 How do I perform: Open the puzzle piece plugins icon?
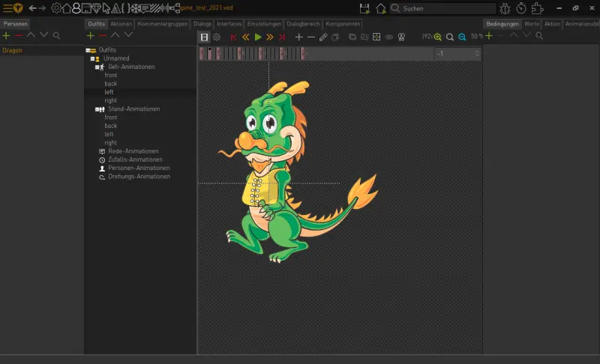[537, 8]
